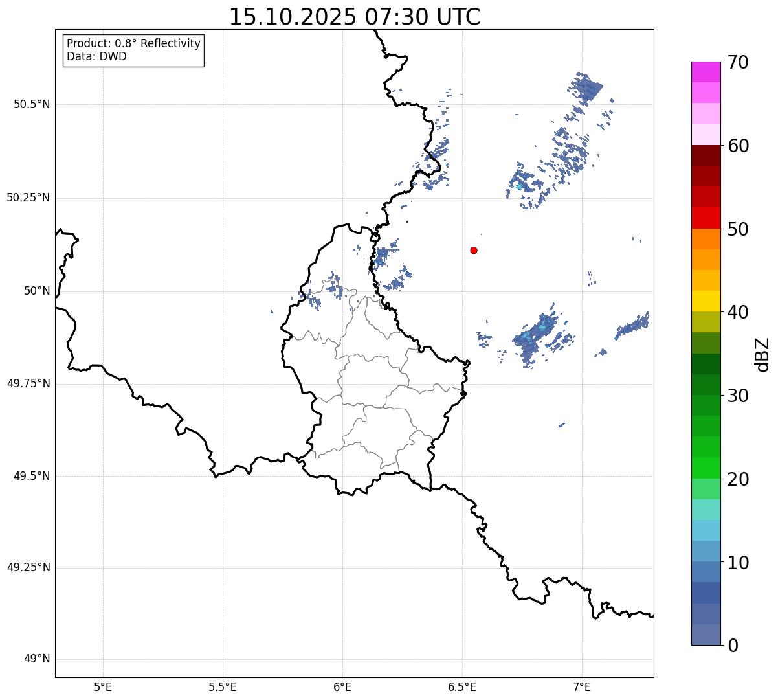Viewport: 778px width, 700px height.
Task: Click the colorbar tick label 10
Action: [x=738, y=562]
